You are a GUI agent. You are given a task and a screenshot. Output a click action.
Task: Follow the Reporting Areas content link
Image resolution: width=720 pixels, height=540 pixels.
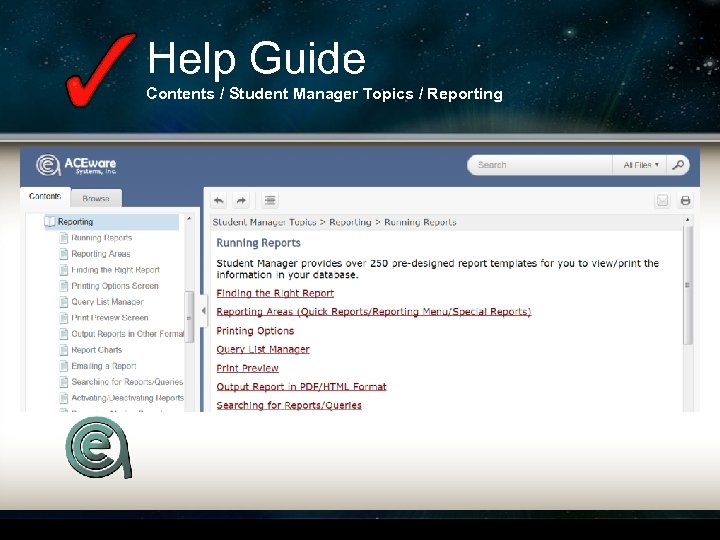374,311
